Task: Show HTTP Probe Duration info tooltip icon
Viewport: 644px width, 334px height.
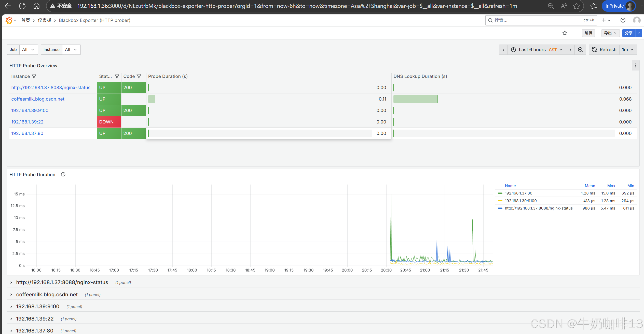Action: point(63,174)
